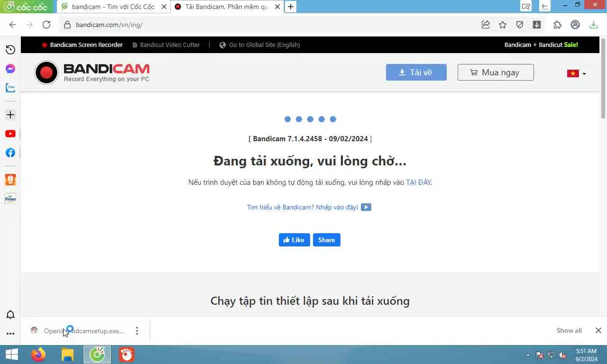Expand the Vietnam flag language dropdown
This screenshot has height=364, width=607.
coord(577,73)
